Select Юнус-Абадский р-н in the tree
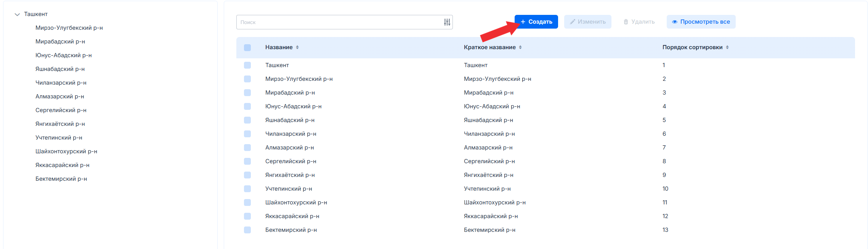868x249 pixels. point(64,55)
